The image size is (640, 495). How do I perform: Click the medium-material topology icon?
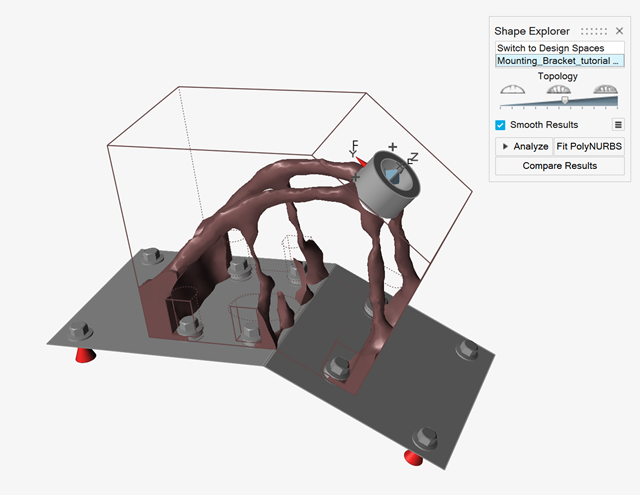[x=559, y=90]
